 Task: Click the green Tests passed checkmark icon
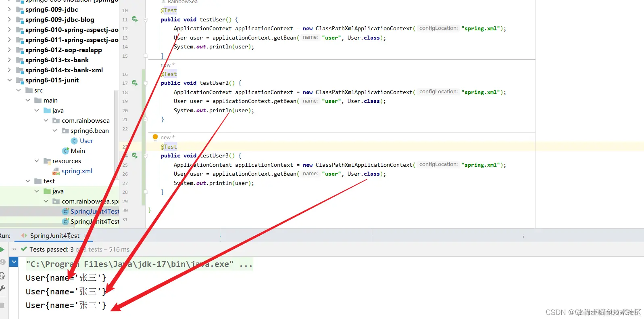pyautogui.click(x=24, y=249)
